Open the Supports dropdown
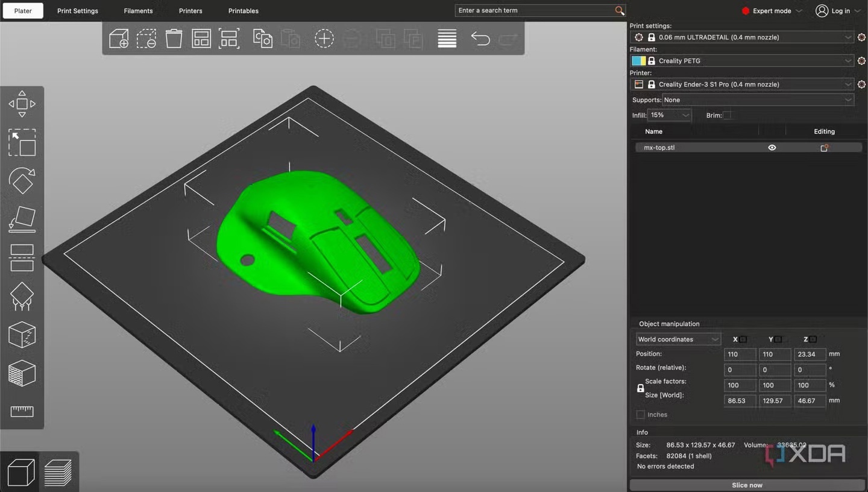The width and height of the screenshot is (868, 492). (x=758, y=100)
